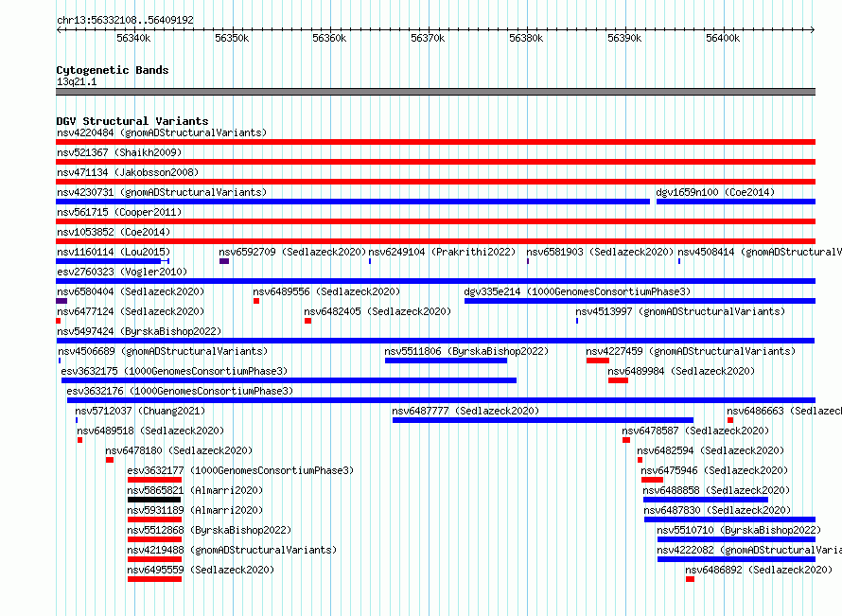Click nsv6592709 (Sedlazeck2020) label
Screen dimensions: 842x616
point(292,252)
